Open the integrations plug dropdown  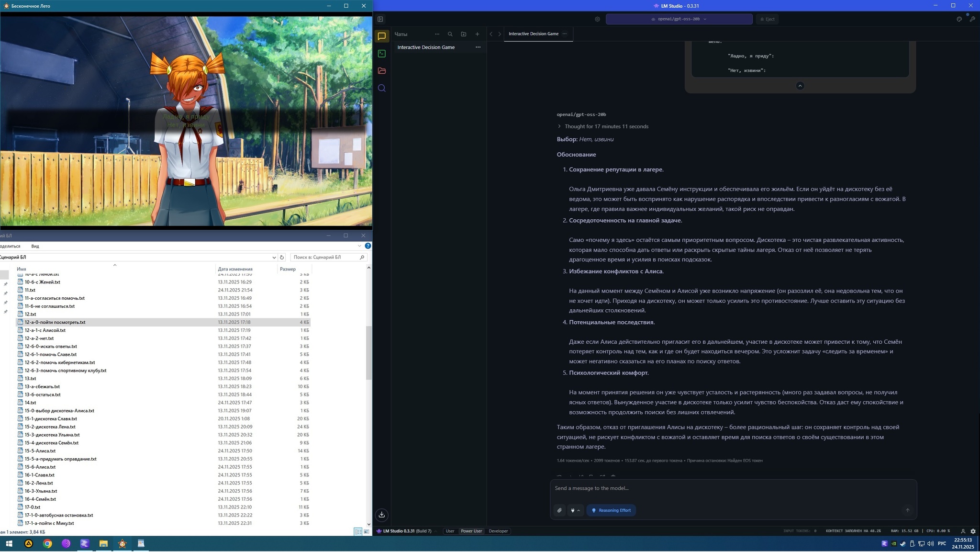tap(575, 510)
